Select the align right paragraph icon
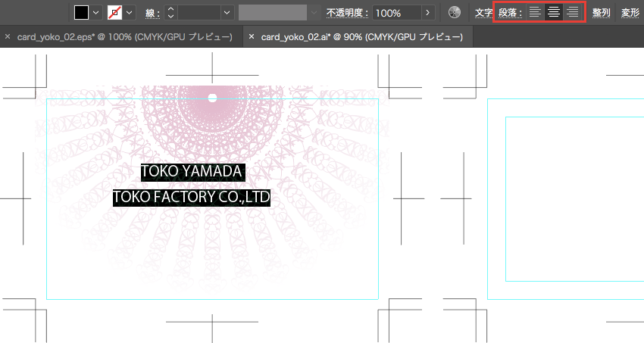Screen dimensions: 644x343 (573, 11)
